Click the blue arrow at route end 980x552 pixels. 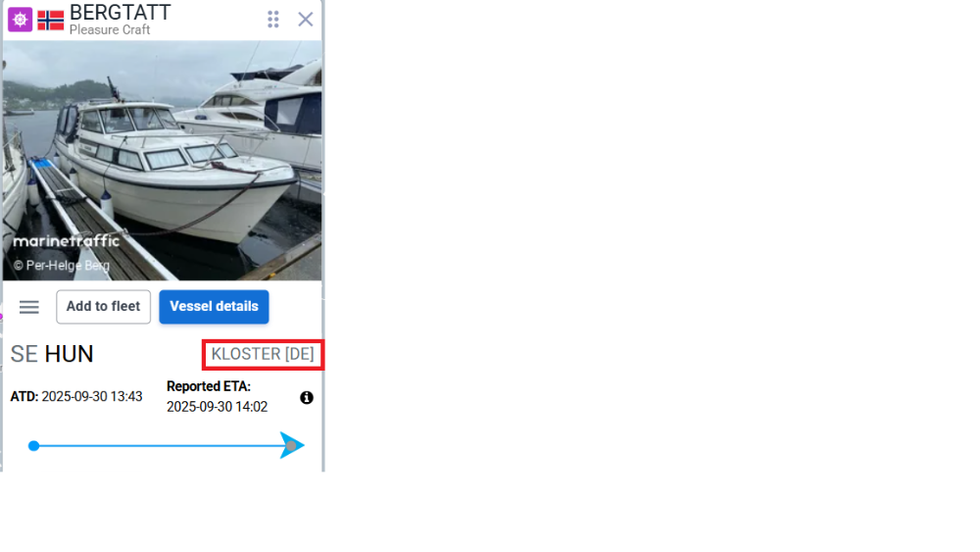coord(292,446)
